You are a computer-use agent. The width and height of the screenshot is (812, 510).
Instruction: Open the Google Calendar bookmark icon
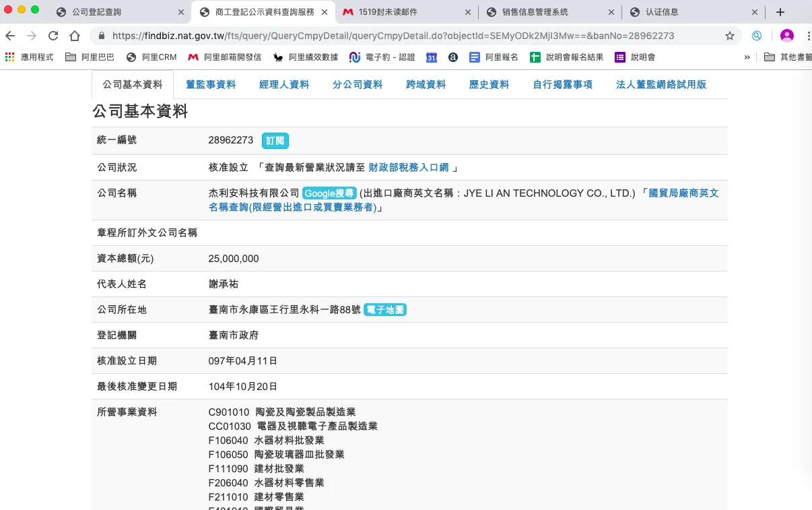[432, 57]
